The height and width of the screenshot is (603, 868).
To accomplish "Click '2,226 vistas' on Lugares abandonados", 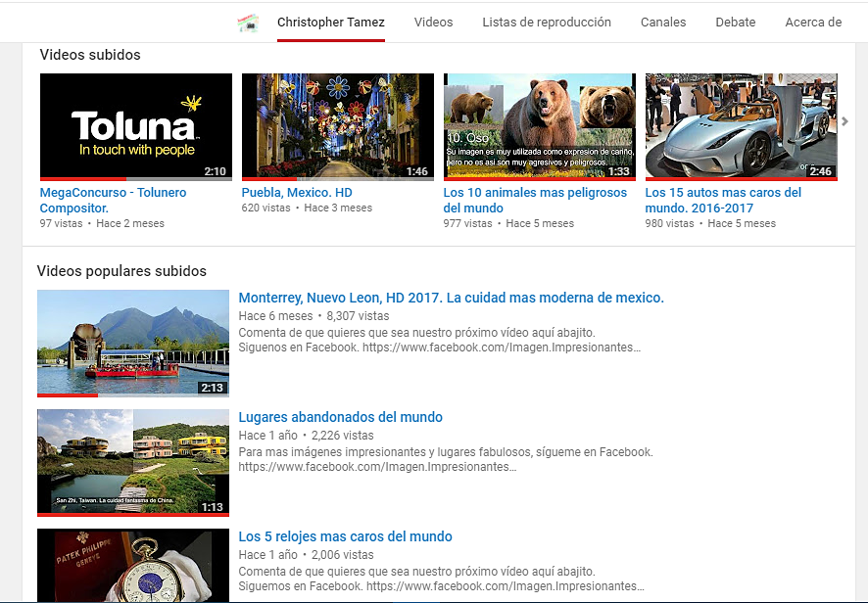I will point(343,436).
